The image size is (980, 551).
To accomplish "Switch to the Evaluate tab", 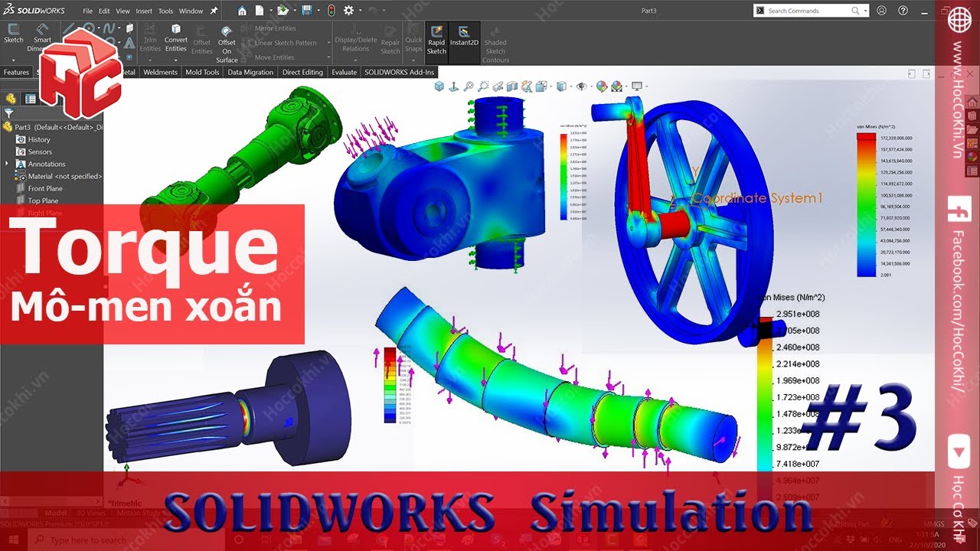I will point(344,72).
